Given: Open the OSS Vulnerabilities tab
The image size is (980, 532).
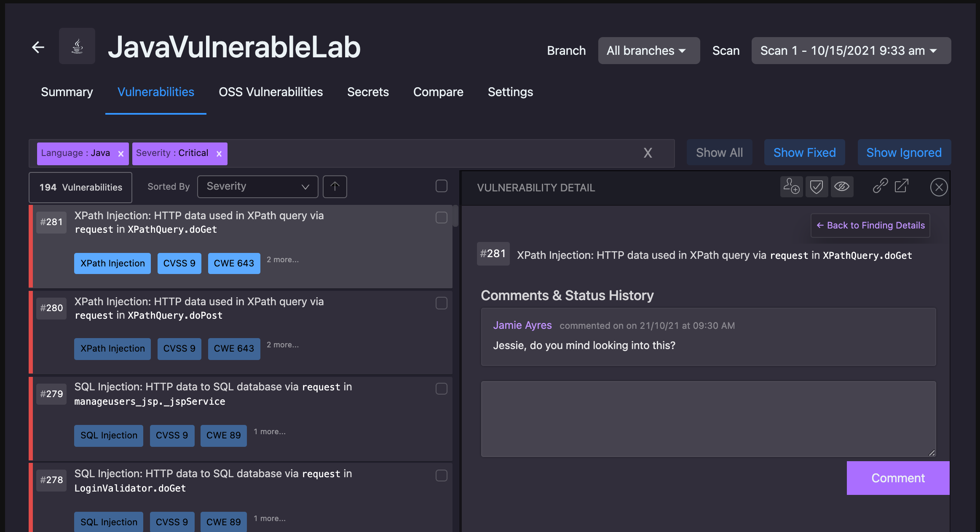Looking at the screenshot, I should [270, 92].
